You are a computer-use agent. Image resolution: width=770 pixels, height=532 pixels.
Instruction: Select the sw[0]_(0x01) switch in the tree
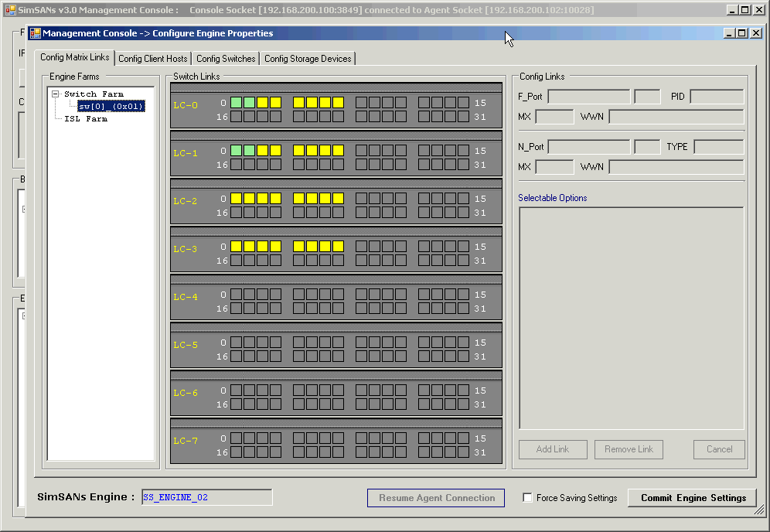pyautogui.click(x=111, y=106)
